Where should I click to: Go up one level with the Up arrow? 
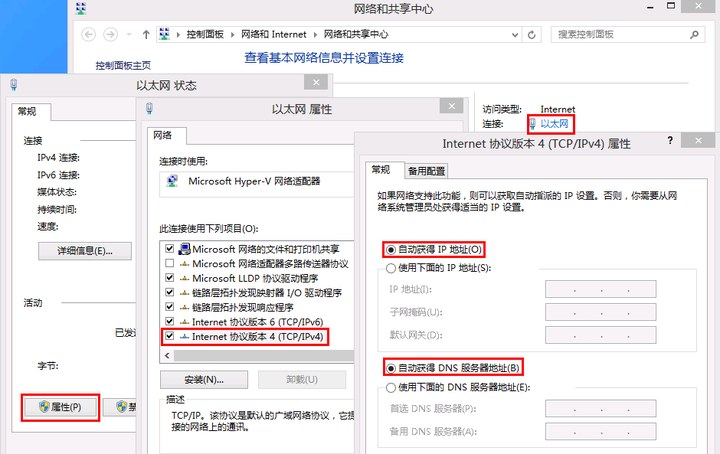(146, 34)
